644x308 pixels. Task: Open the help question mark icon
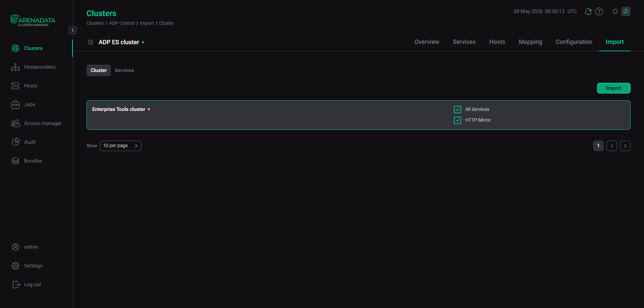tap(599, 11)
